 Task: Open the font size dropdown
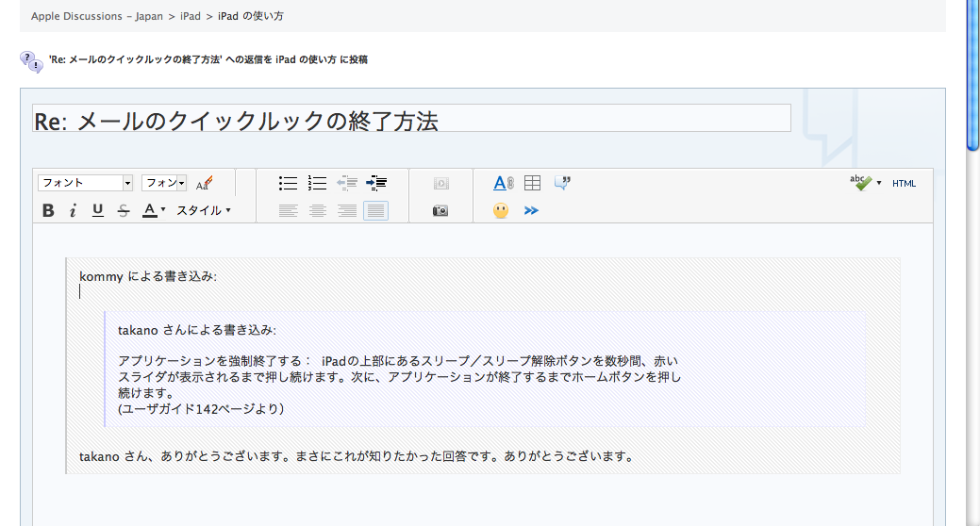point(164,183)
